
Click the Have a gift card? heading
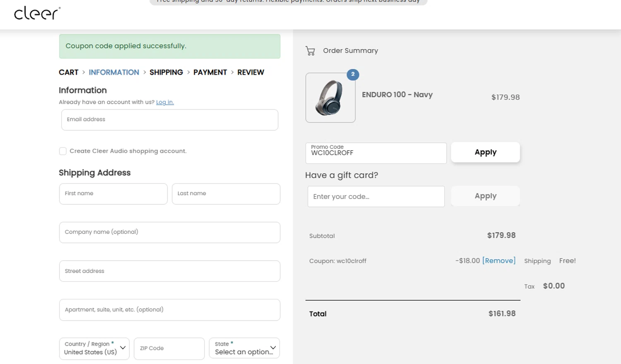point(342,175)
